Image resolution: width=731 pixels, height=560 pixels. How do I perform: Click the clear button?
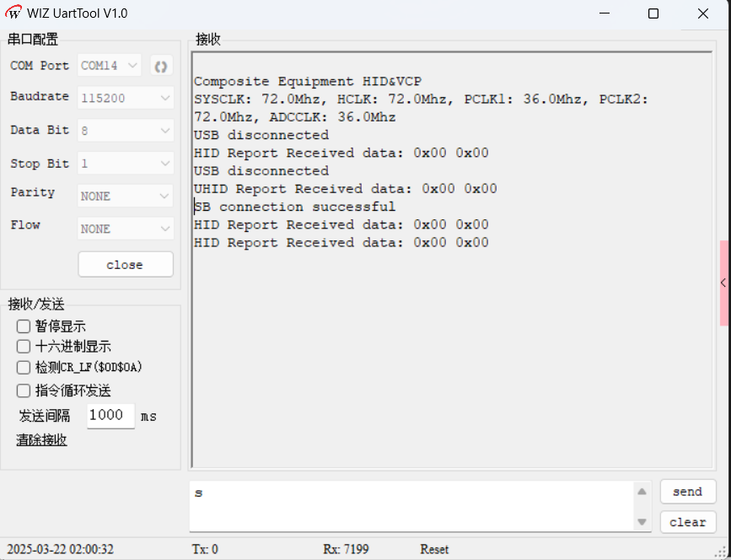687,522
